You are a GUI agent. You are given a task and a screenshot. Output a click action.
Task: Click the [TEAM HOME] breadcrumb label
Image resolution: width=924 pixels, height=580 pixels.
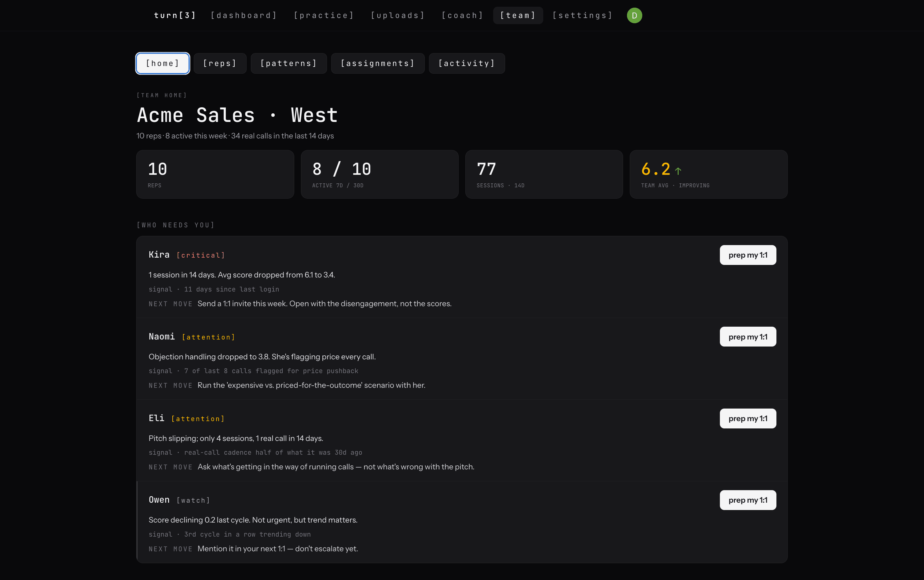162,95
